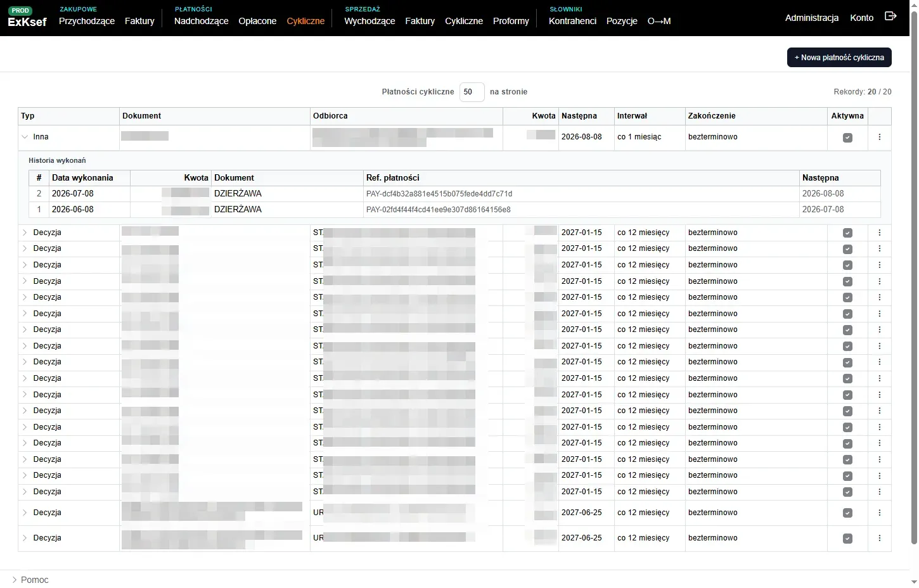Select payment reference PAY-02fd4f44f4cd41ee9e307d86164156e8
Screen dimensions: 919x588
(439, 210)
